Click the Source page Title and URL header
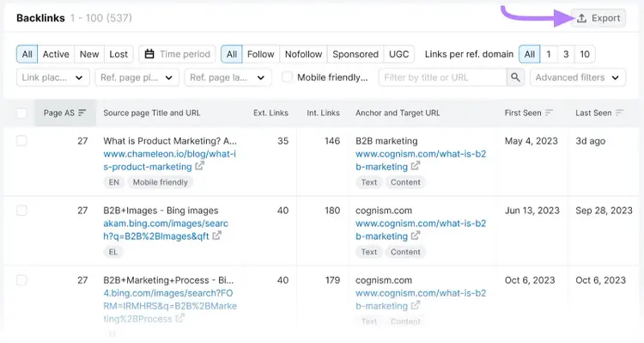The width and height of the screenshot is (644, 343). click(x=151, y=113)
